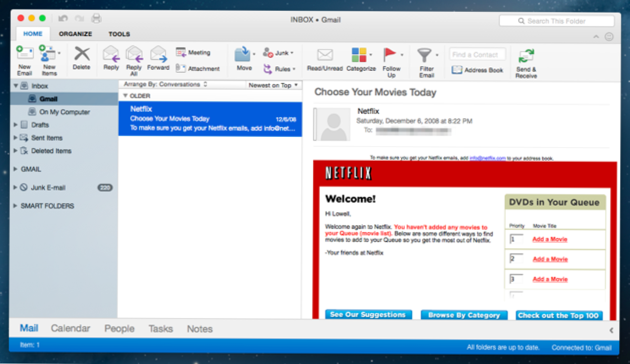Click the redo arrow in title bar

coord(79,19)
